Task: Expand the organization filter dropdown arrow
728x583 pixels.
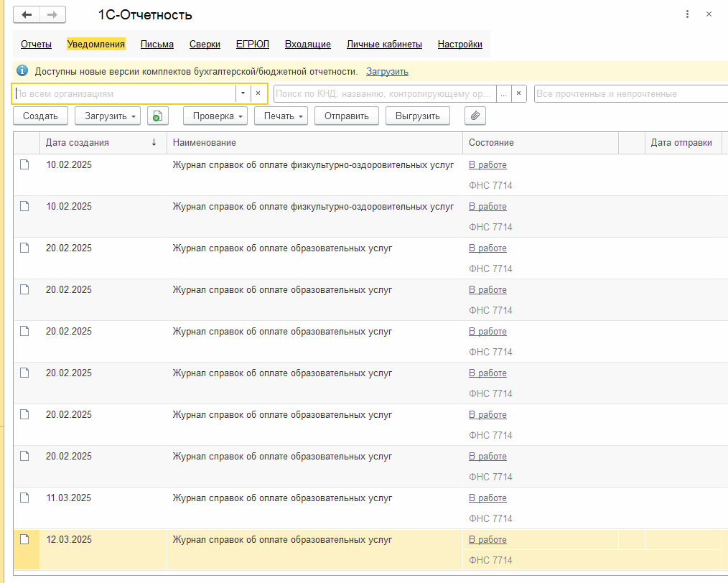Action: click(x=243, y=94)
